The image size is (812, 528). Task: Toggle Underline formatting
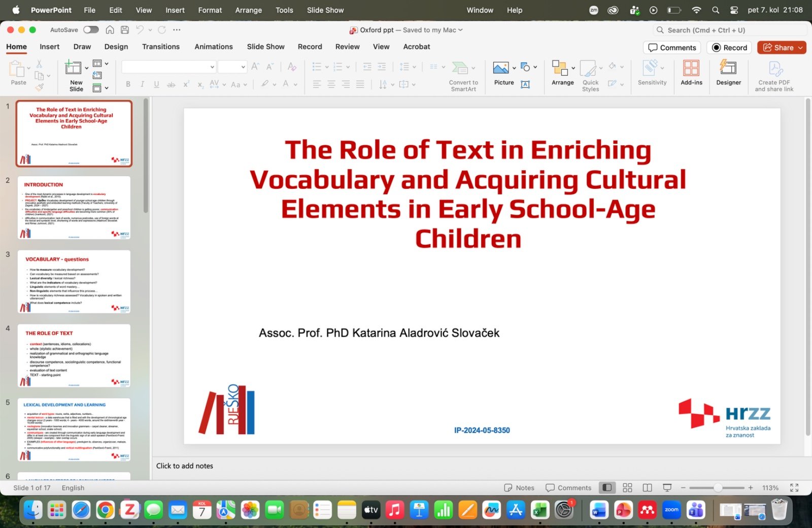pos(156,84)
